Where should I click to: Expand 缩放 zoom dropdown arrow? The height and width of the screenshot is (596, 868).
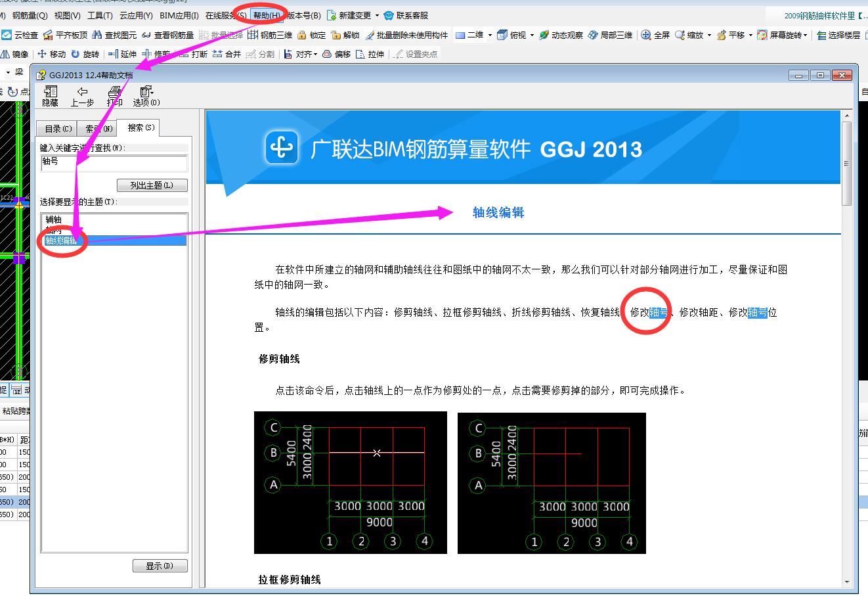(x=709, y=35)
